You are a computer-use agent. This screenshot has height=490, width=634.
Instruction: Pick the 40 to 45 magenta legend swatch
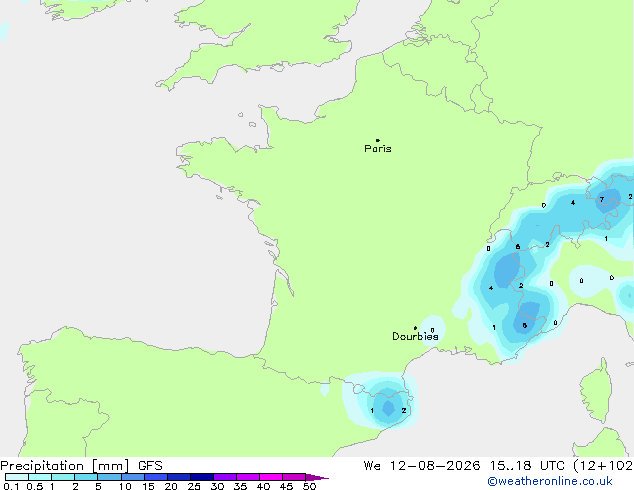(271, 477)
